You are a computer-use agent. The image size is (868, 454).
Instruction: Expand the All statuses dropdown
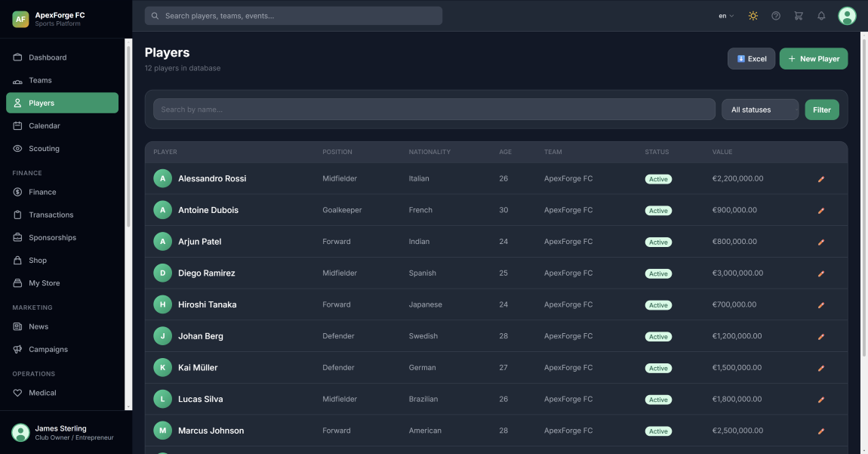759,110
